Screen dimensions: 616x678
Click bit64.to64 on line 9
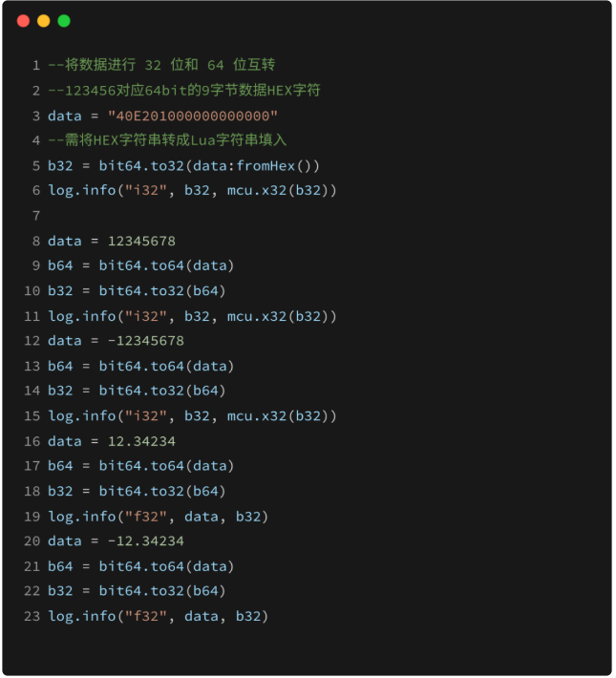click(x=142, y=265)
